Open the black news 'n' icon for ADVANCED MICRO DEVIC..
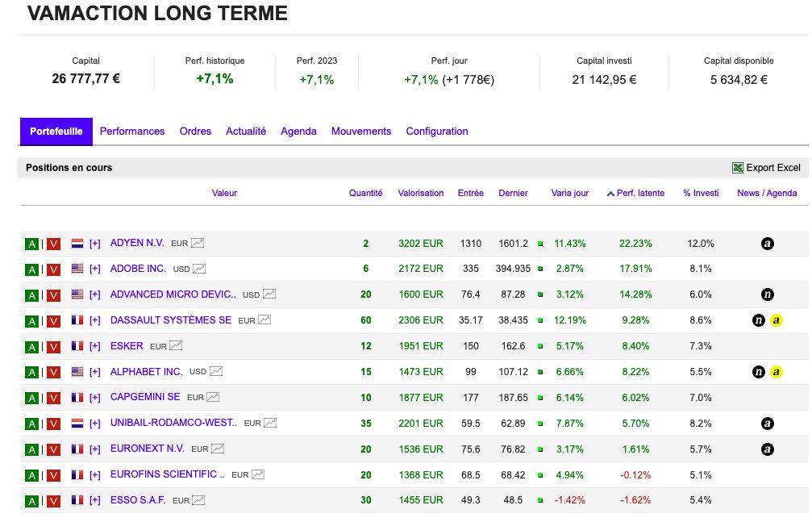This screenshot has width=812, height=522. coord(768,295)
